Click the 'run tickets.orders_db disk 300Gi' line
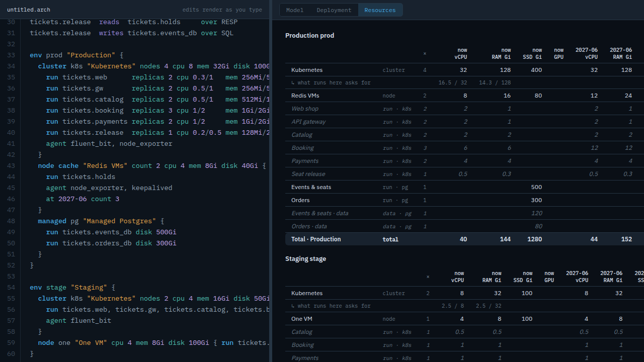This screenshot has width=644, height=362. pos(111,243)
